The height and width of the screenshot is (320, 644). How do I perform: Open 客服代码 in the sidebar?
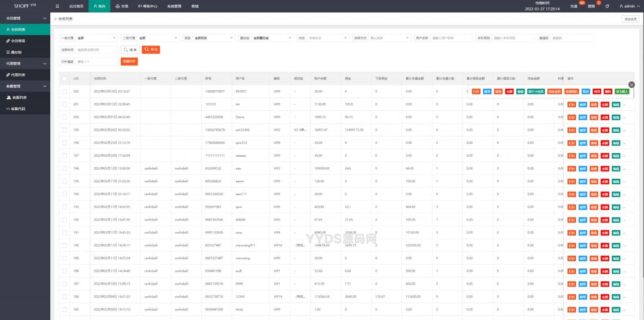pos(25,109)
